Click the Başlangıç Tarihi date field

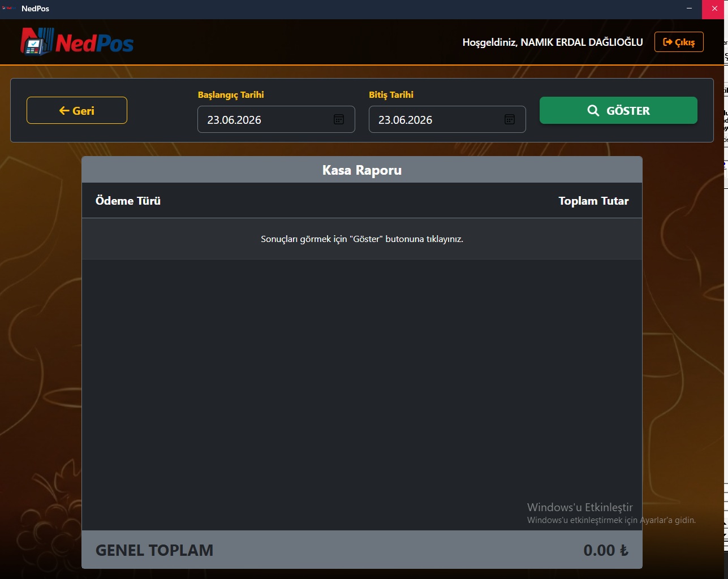click(276, 119)
